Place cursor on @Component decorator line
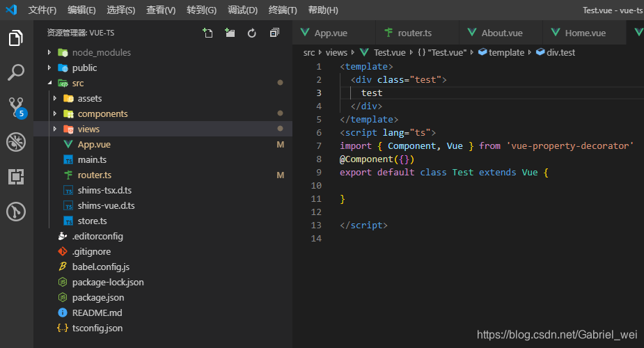Viewport: 644px width, 348px height. click(377, 159)
